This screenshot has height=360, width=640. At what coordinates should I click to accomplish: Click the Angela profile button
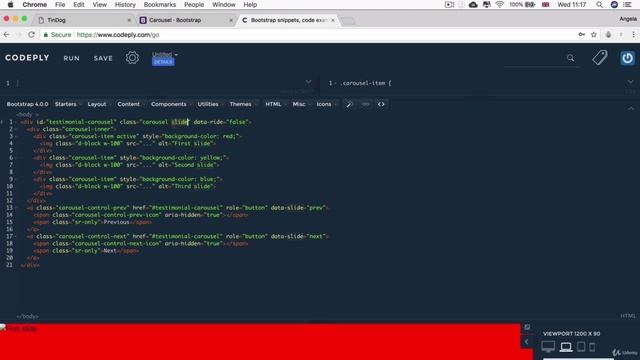click(x=628, y=19)
